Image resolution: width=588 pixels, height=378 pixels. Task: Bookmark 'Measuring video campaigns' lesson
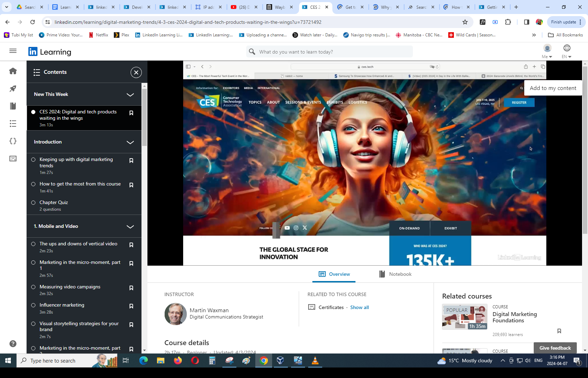[x=131, y=288]
